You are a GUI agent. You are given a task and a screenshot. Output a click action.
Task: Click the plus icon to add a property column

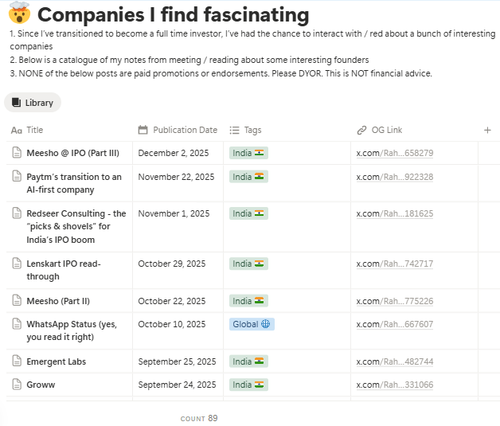[x=487, y=130]
